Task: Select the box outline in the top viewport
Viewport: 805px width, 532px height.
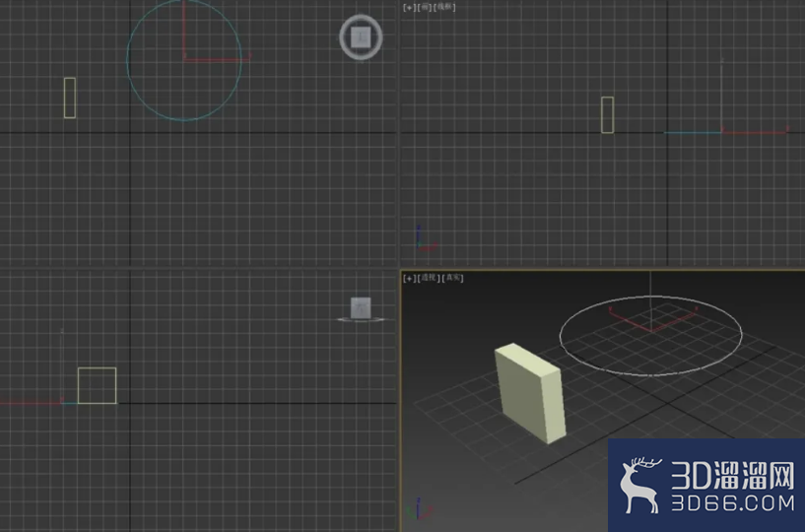Action: click(70, 99)
